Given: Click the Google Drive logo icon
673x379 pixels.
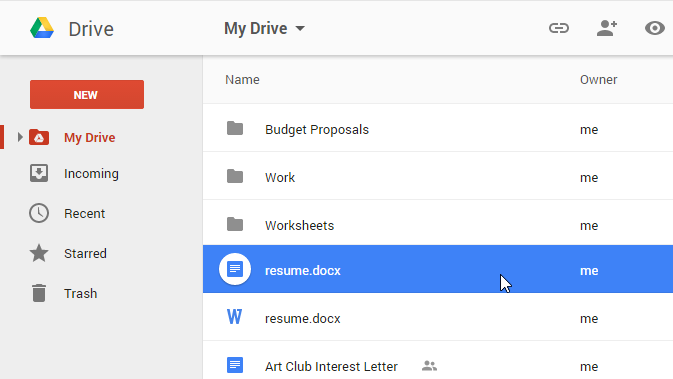Looking at the screenshot, I should tap(42, 28).
